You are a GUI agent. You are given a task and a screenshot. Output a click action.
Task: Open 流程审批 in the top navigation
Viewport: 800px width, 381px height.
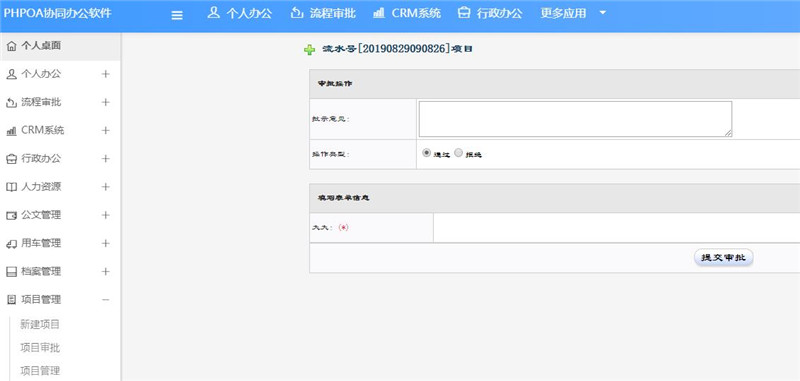(333, 13)
